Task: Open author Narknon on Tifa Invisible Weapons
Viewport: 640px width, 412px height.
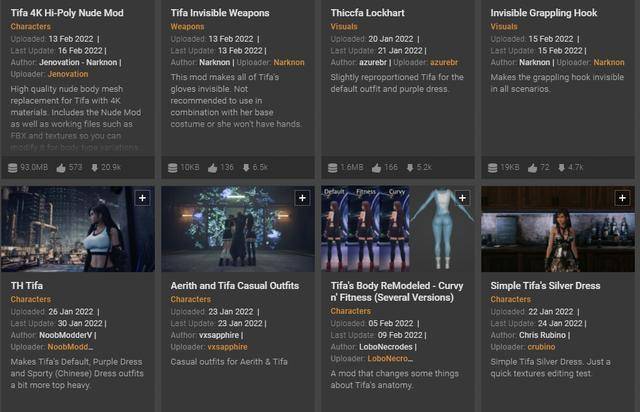Action: [x=215, y=62]
